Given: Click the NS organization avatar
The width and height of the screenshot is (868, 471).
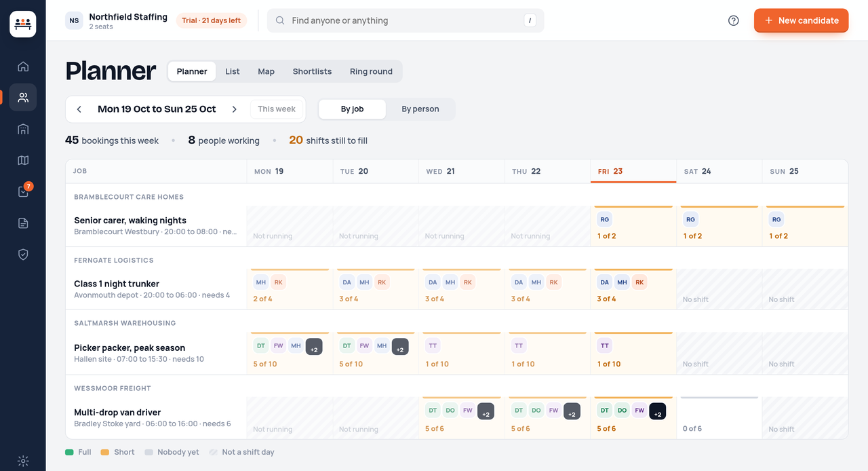Looking at the screenshot, I should [x=74, y=20].
